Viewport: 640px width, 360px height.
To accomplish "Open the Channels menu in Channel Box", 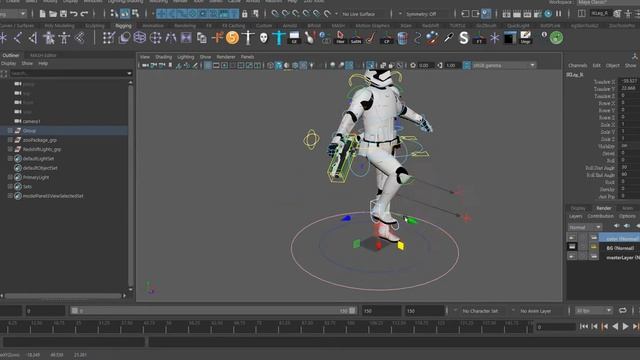I will pos(578,65).
